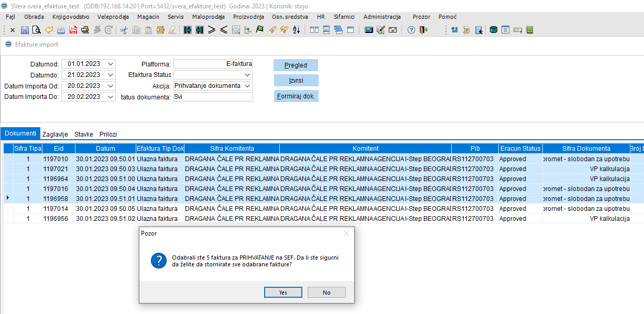644x314 pixels.
Task: Click the exit door icon
Action: tap(423, 30)
